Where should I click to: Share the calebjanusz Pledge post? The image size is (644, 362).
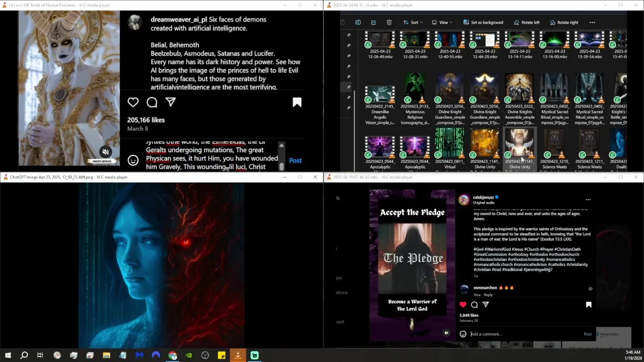[x=486, y=305]
